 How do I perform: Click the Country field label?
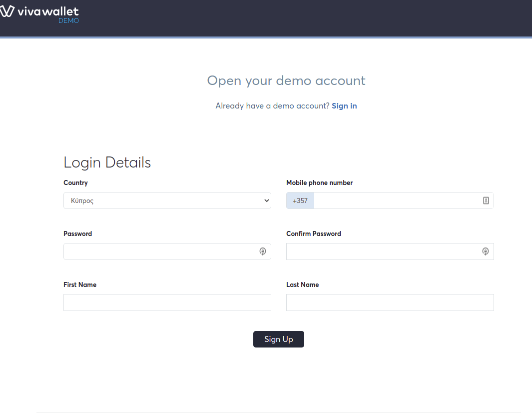point(75,183)
